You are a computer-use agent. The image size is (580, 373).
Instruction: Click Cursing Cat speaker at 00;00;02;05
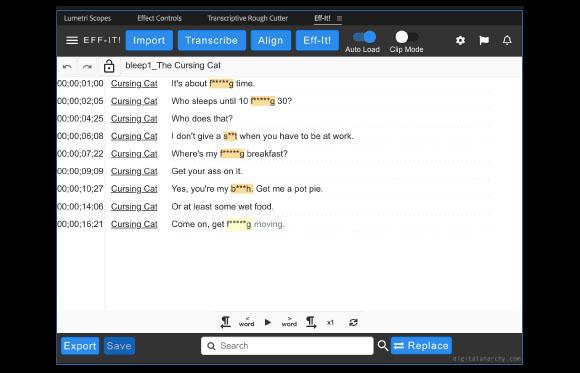pyautogui.click(x=134, y=101)
